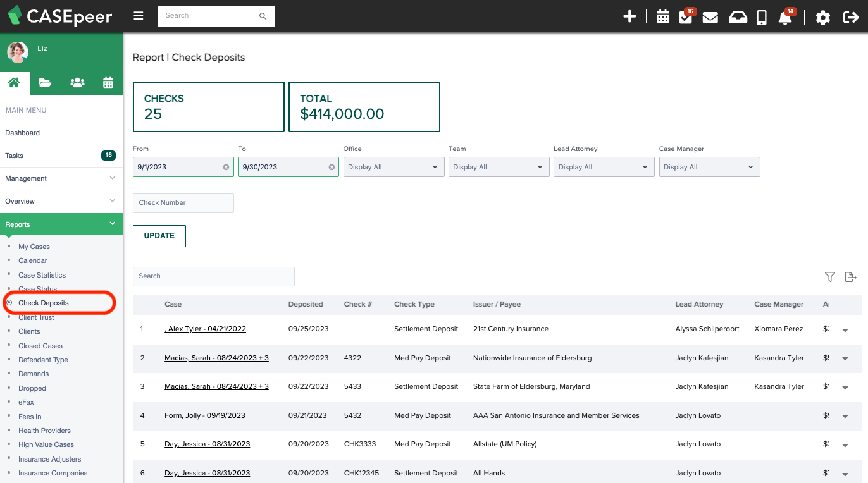
Task: Open Health Providers report
Action: (44, 431)
